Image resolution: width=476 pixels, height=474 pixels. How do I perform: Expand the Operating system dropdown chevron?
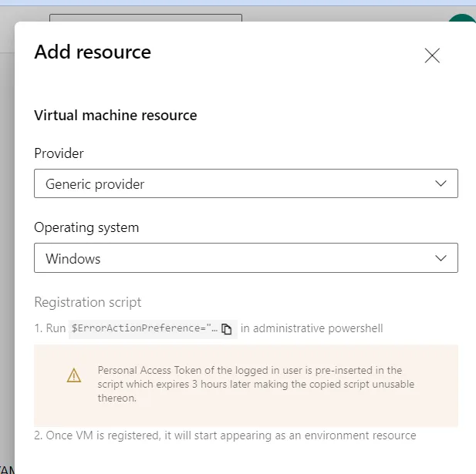pyautogui.click(x=441, y=258)
